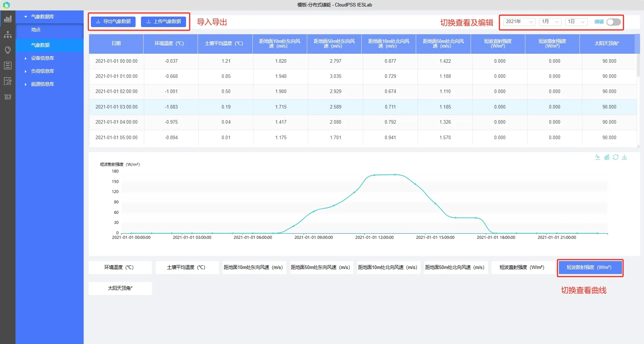Open the 123 numbers sidebar icon
Screen dimensions: 644x344
[8, 97]
